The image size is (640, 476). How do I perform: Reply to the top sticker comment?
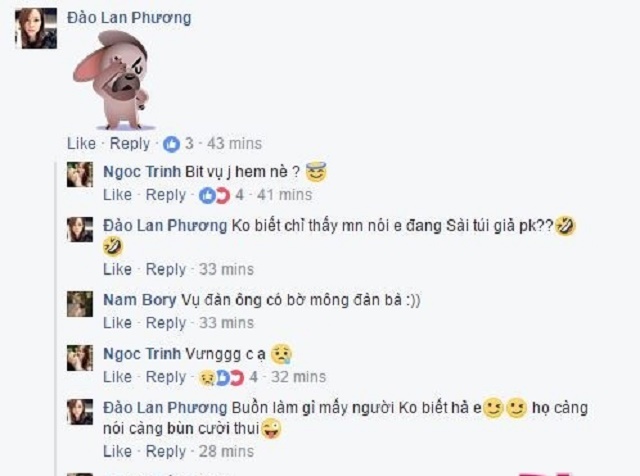[x=130, y=144]
